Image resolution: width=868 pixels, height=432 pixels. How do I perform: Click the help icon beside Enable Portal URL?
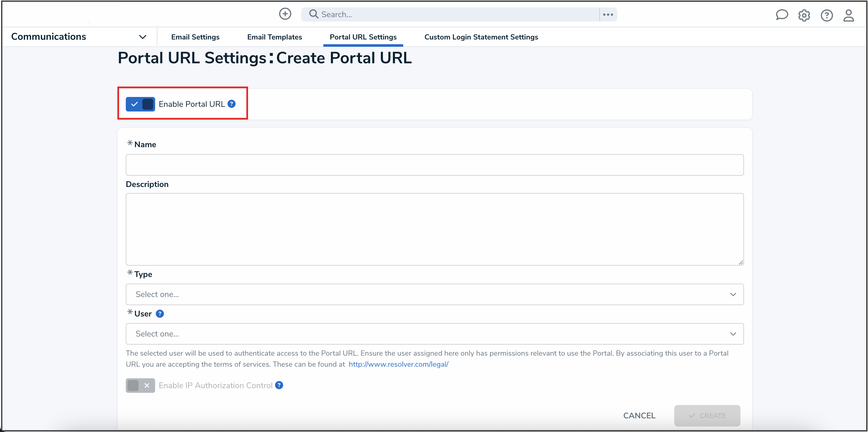tap(232, 104)
